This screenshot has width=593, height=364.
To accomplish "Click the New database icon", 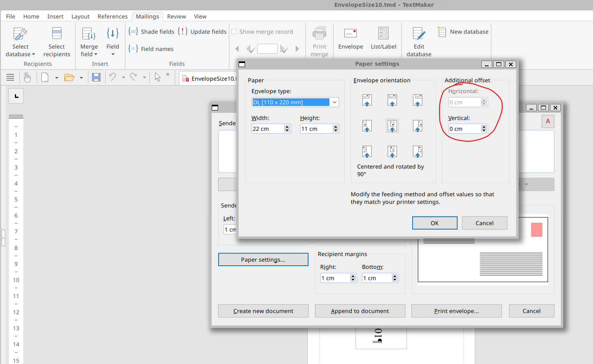I will click(x=442, y=32).
